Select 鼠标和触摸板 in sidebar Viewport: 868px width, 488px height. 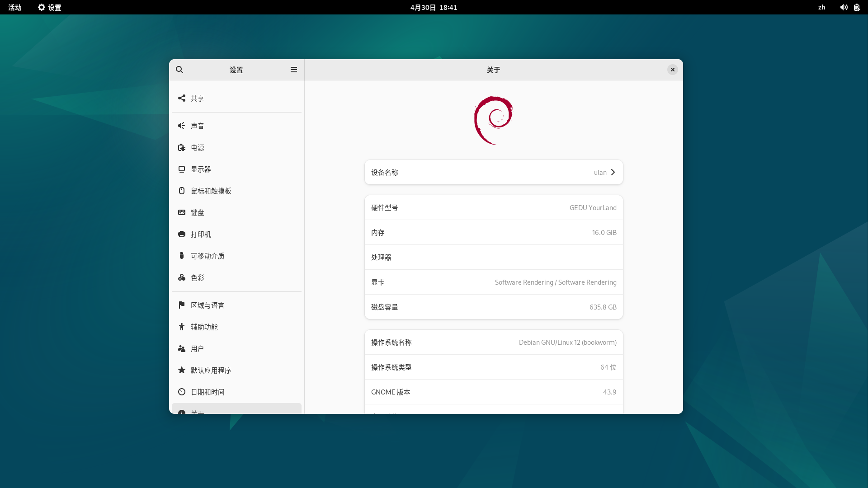click(x=236, y=191)
